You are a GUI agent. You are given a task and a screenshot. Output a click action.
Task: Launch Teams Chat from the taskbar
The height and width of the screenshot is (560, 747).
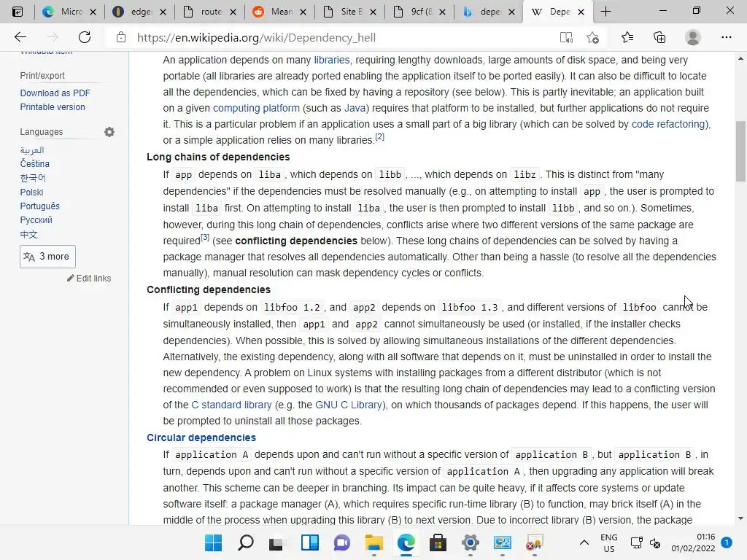tap(341, 542)
